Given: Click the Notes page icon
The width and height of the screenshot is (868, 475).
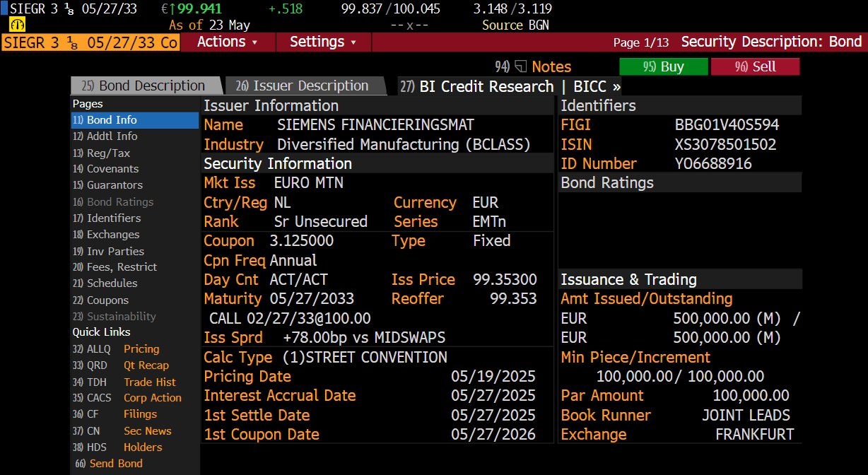Looking at the screenshot, I should (520, 66).
